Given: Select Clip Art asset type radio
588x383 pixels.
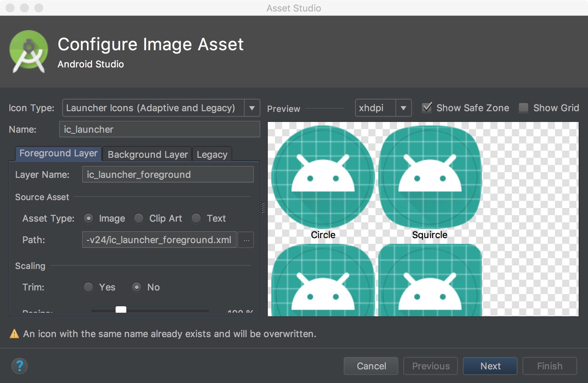Looking at the screenshot, I should pyautogui.click(x=139, y=218).
